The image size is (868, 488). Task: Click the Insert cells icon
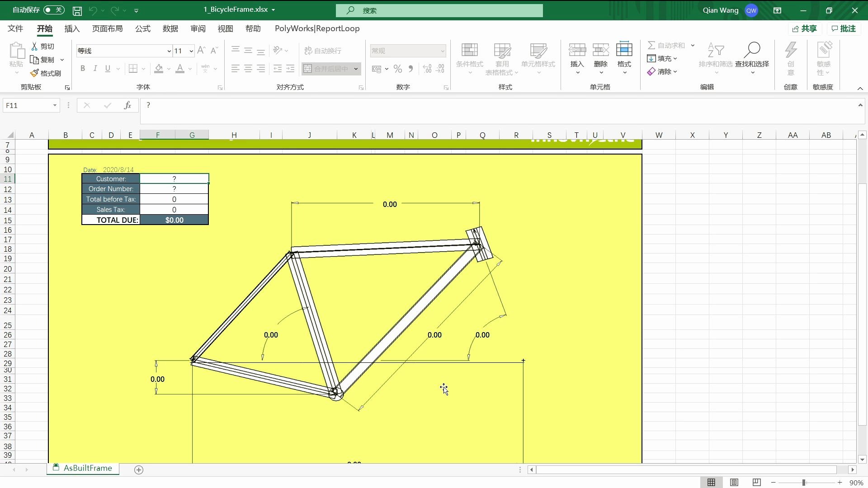click(577, 50)
